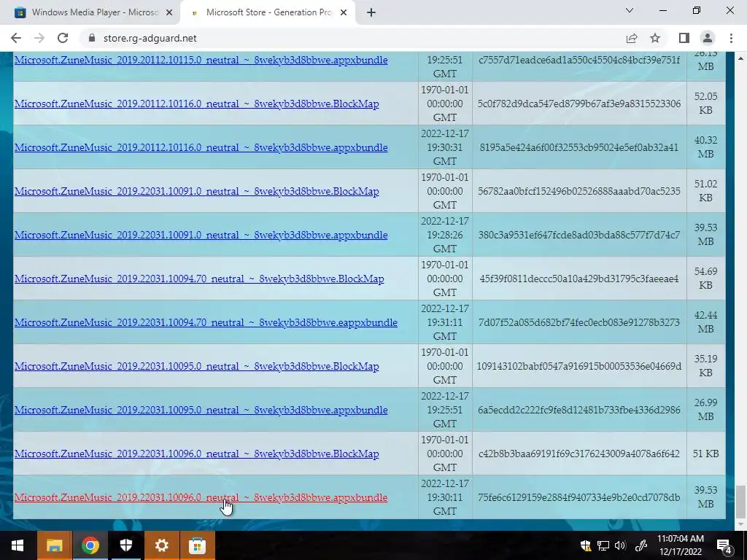Image resolution: width=747 pixels, height=560 pixels.
Task: Click the 2022-12-17 19:28:26 GMT date cell
Action: pyautogui.click(x=445, y=236)
